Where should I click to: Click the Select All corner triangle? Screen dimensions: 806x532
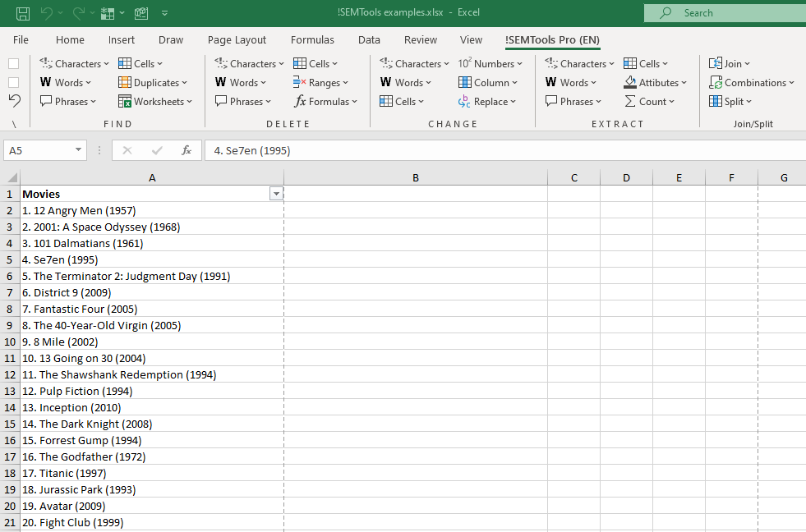(x=11, y=177)
